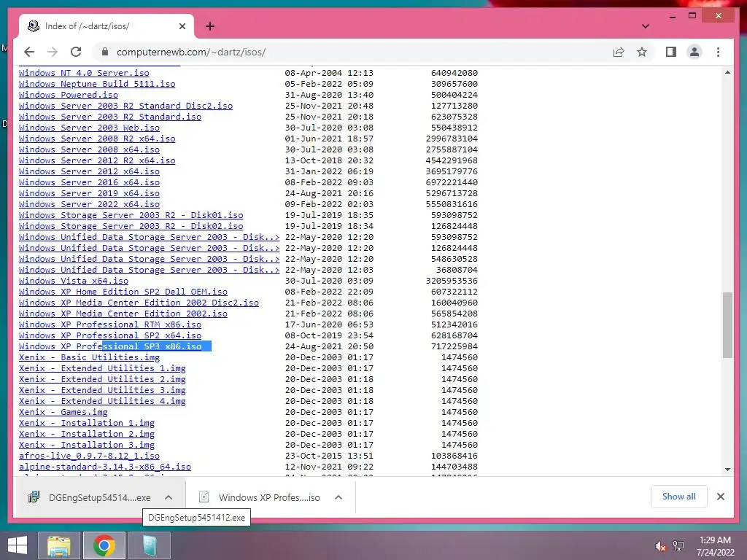Viewport: 747px width, 560px height.
Task: Download Windows_XP_Professional_SP2_x64.iso
Action: click(110, 335)
